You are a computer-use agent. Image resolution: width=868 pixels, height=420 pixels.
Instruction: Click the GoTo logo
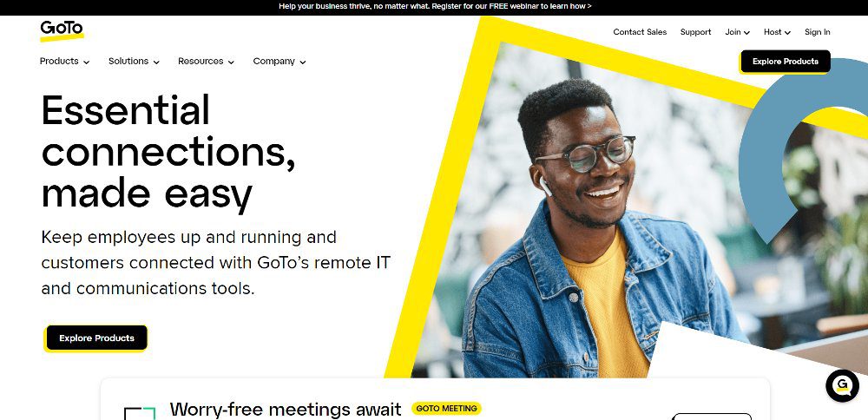click(62, 30)
